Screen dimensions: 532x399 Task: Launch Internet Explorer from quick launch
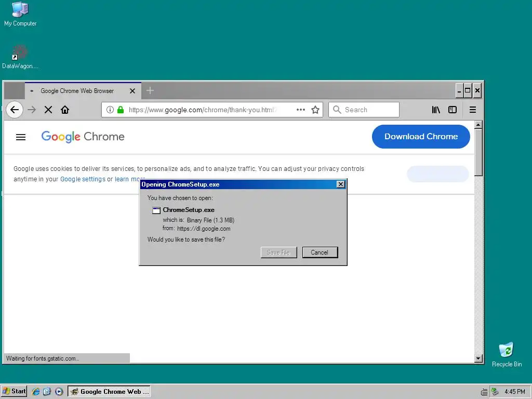[36, 391]
